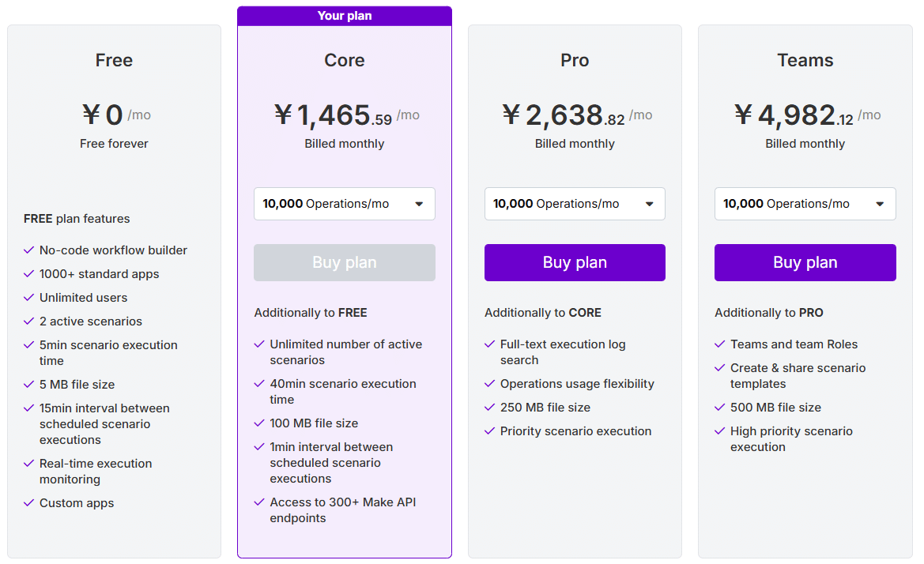Screen dimensions: 924x564
Task: Click the dropdown arrow in Teams operations selector
Action: (880, 205)
